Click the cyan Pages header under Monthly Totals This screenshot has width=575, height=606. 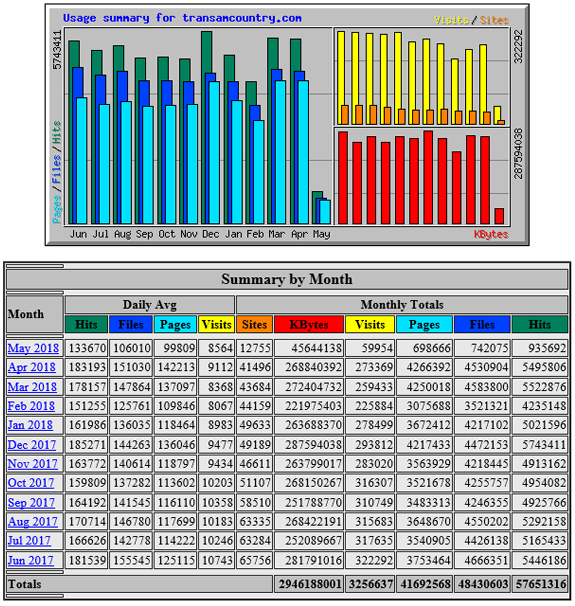pyautogui.click(x=424, y=325)
